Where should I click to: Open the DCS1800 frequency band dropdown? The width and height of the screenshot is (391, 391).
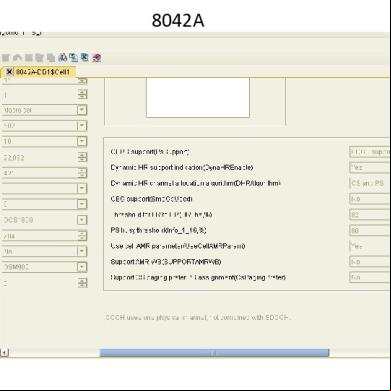point(82,220)
